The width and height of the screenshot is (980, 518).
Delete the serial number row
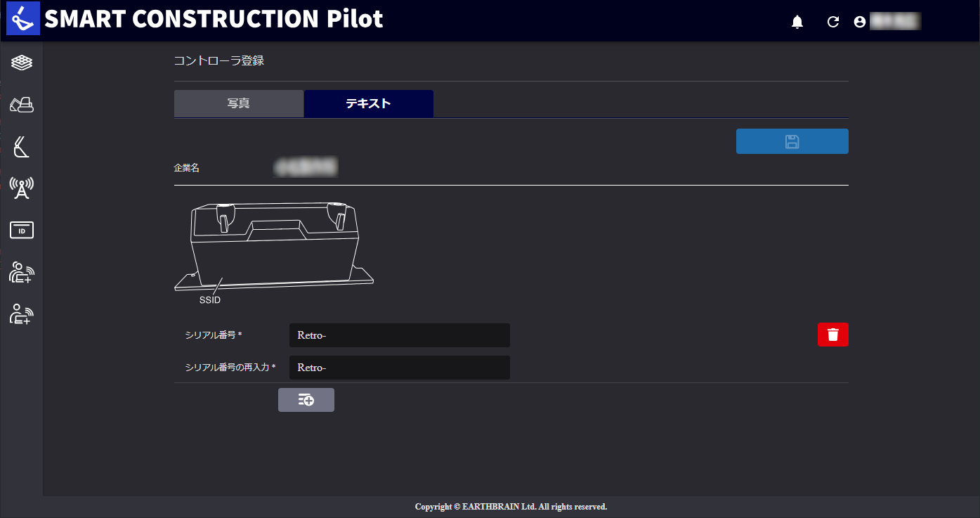pyautogui.click(x=833, y=335)
